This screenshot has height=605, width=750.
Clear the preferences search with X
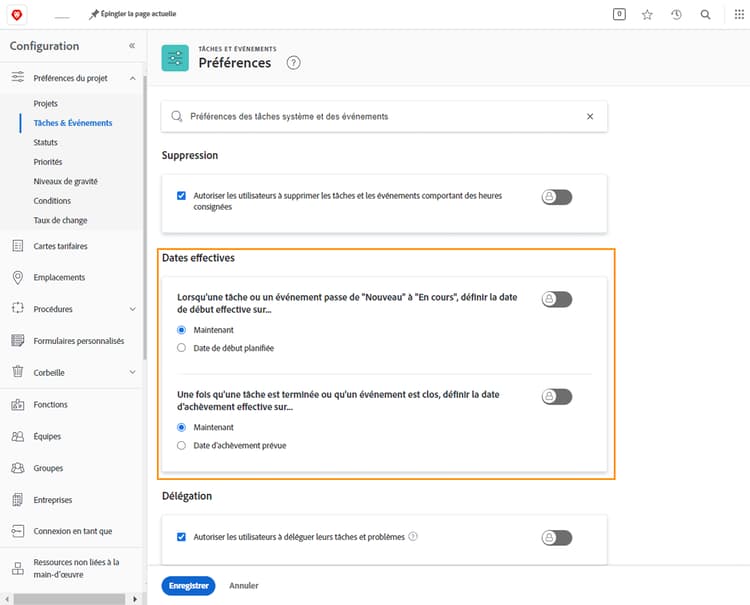(590, 116)
